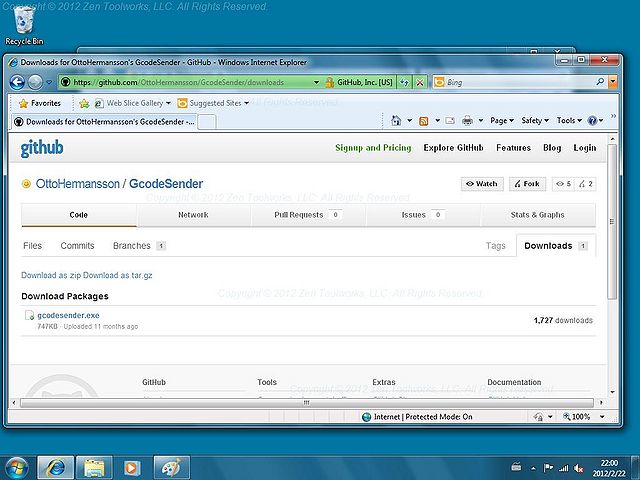Stop loading with the red X icon
Viewport: 640px width, 480px height.
point(420,82)
